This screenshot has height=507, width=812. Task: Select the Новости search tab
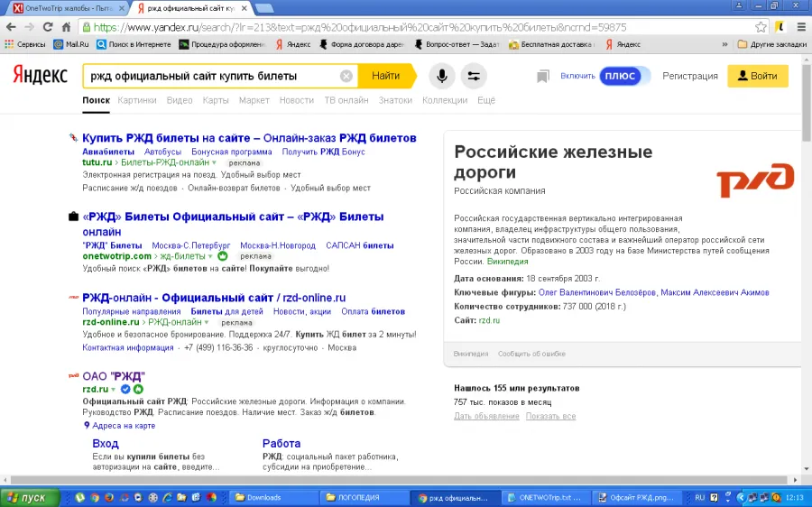coord(297,100)
